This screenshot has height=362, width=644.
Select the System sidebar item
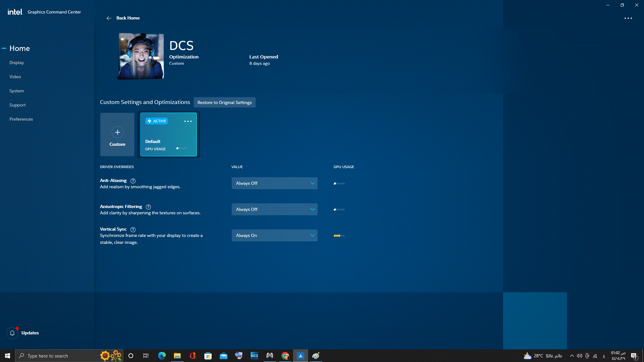pyautogui.click(x=17, y=91)
